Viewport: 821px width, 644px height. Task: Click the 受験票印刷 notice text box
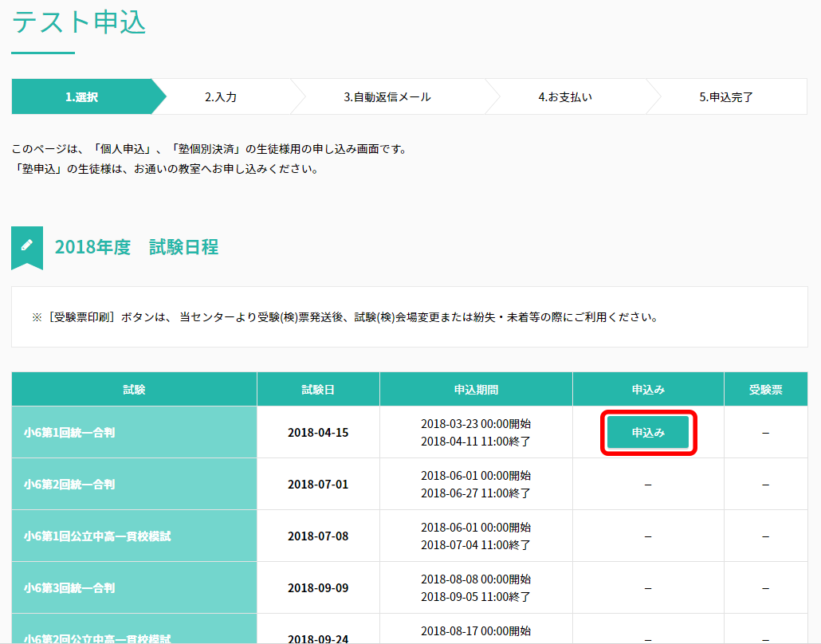tap(409, 317)
